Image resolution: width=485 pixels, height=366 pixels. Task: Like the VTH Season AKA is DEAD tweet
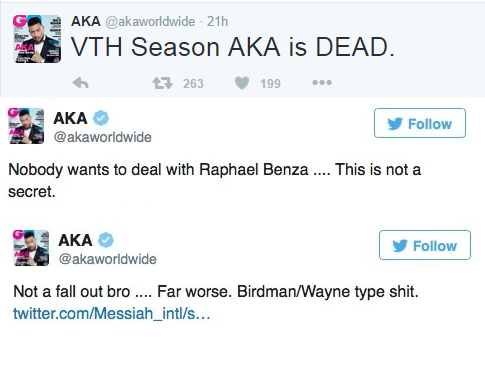(x=242, y=83)
